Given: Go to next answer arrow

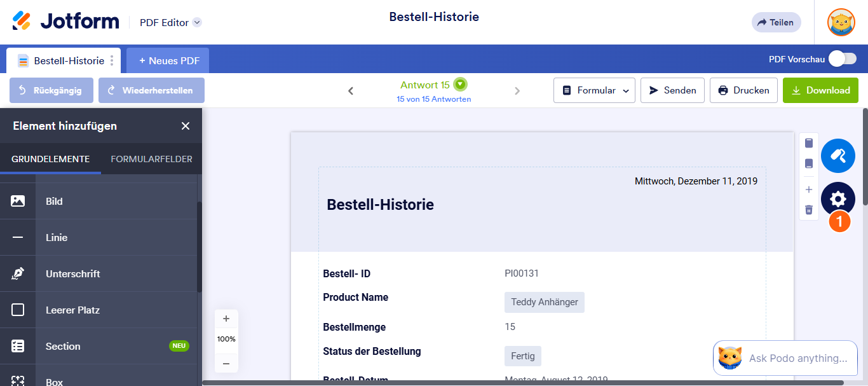Looking at the screenshot, I should click(517, 91).
